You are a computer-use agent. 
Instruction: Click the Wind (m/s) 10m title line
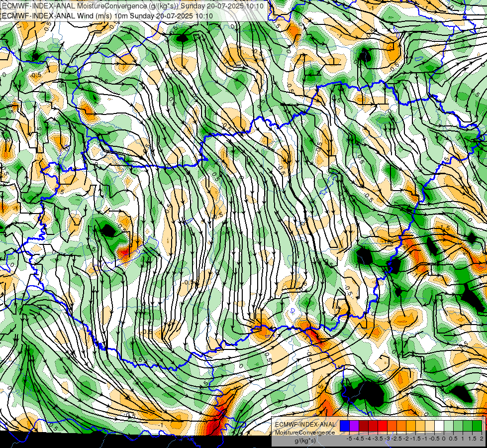coord(107,15)
